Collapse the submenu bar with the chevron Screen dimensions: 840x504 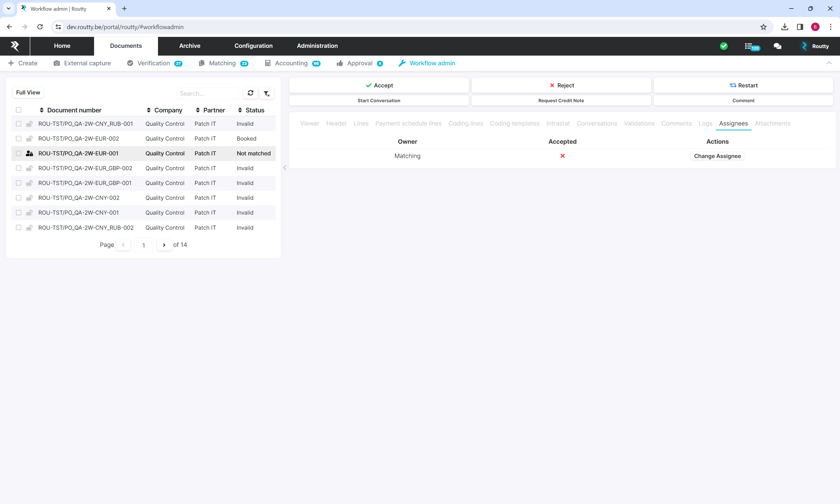(829, 63)
